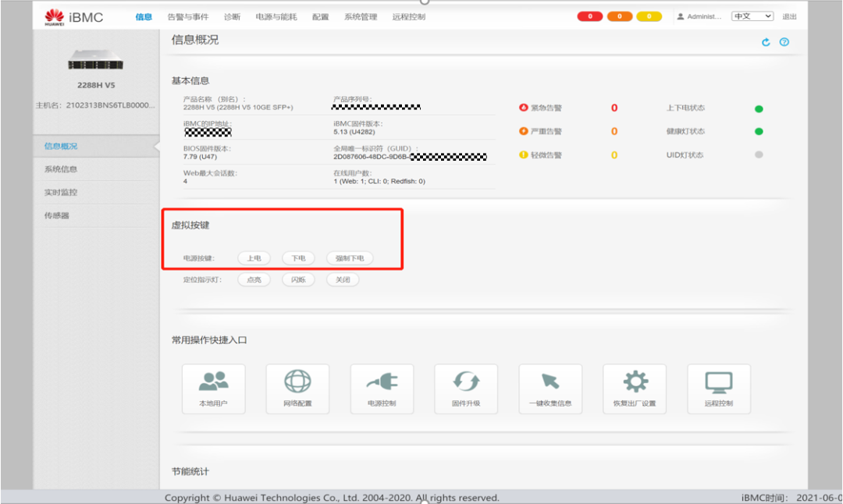Open 本地用户 shortcut icon
This screenshot has width=843, height=504.
[213, 389]
